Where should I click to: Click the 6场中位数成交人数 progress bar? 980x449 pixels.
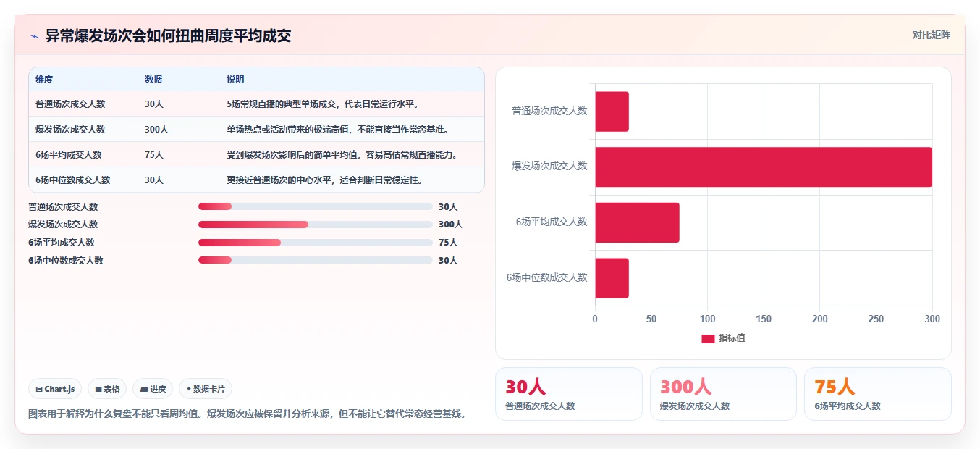[316, 261]
